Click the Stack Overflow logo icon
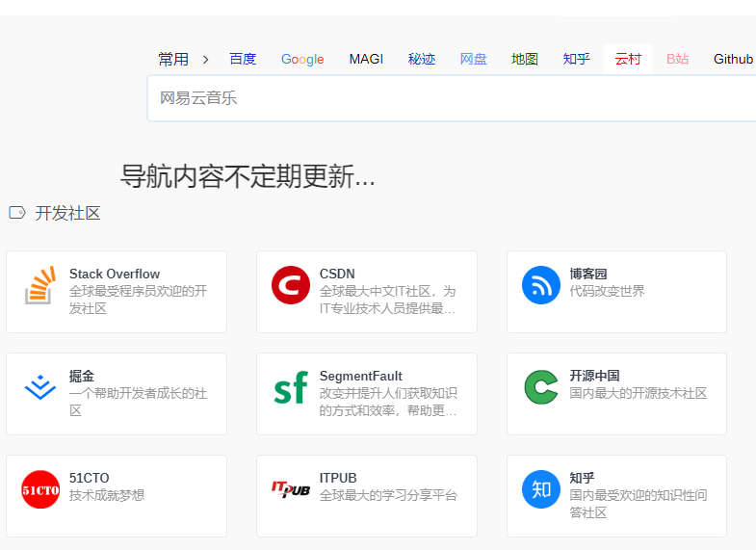 click(x=40, y=285)
